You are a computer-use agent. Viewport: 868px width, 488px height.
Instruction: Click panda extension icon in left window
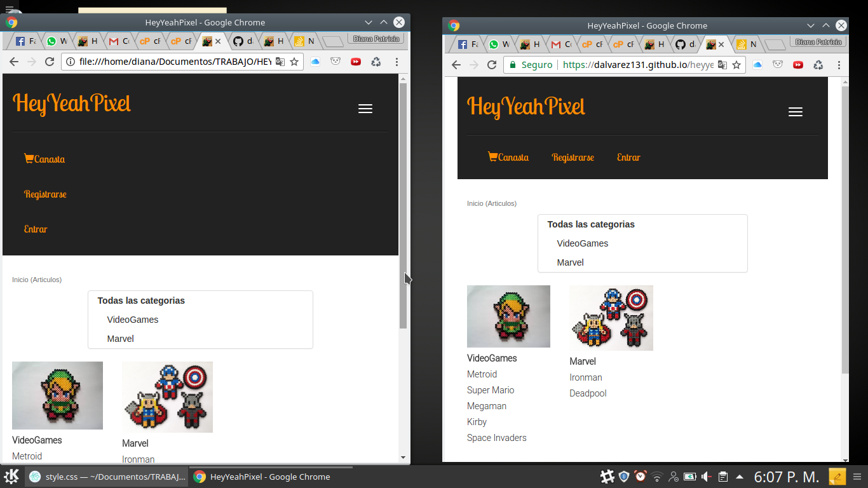pos(336,62)
